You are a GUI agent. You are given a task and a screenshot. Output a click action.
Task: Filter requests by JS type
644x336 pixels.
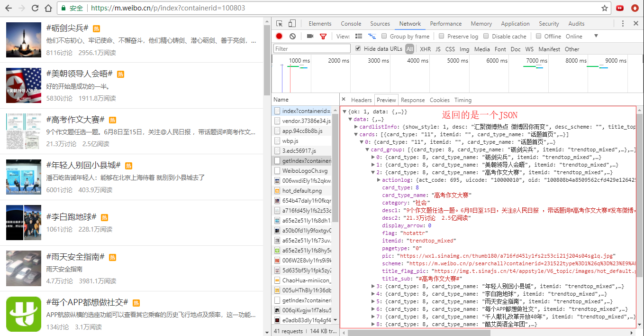(438, 49)
